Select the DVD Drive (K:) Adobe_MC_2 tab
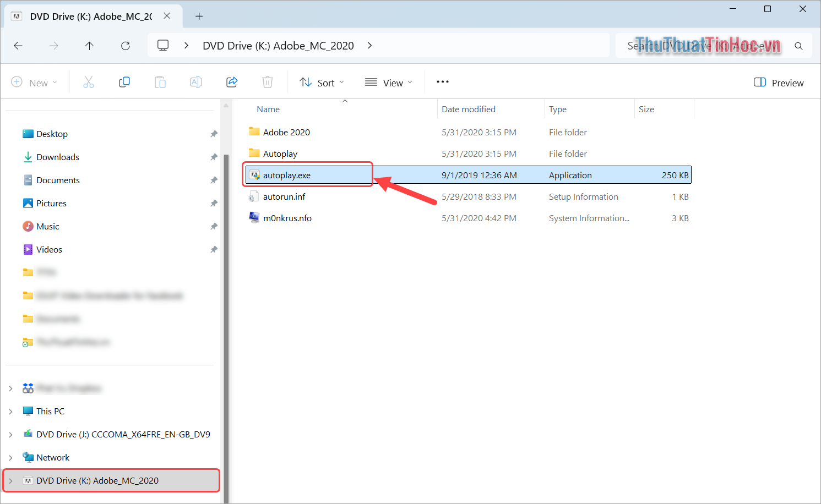 coord(91,17)
